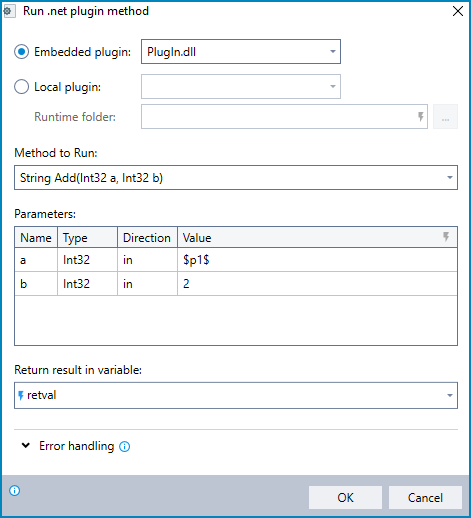Click the blue variable icon beside retval

[21, 395]
